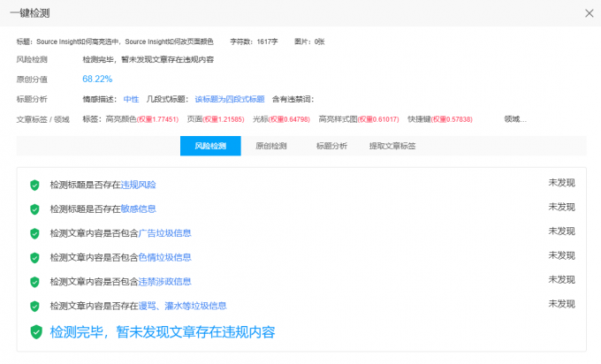Click the 高亮样式图 tag with weight 0.61017

[x=359, y=119]
